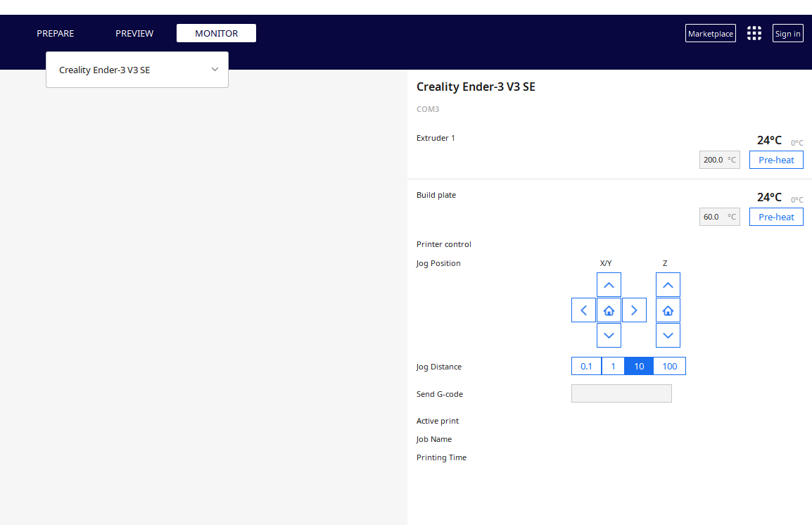Click the build plate 24°C current temperature

(x=769, y=197)
